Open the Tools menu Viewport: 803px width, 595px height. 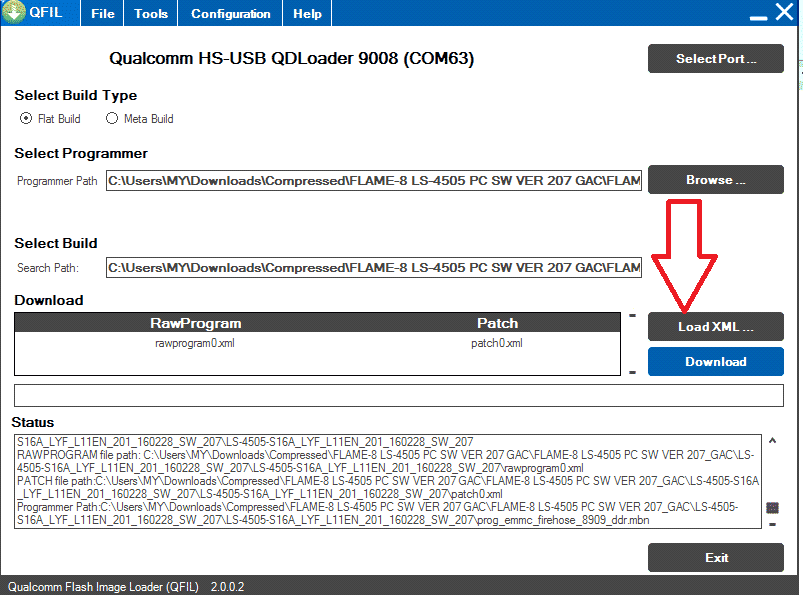pos(151,13)
